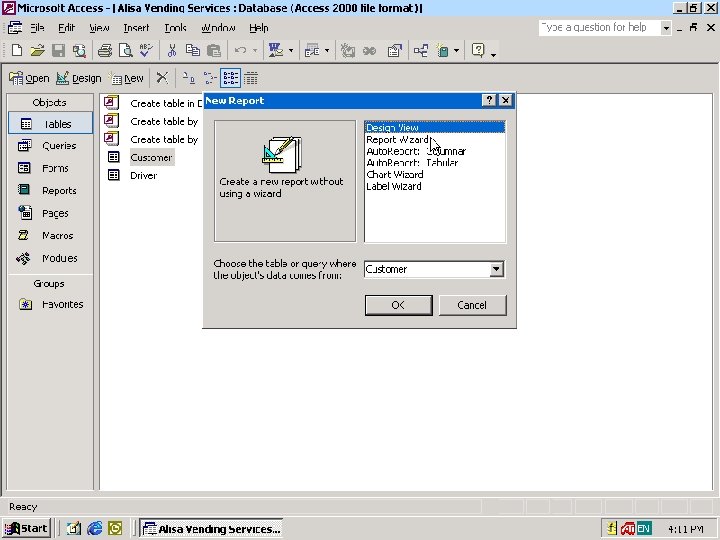Image resolution: width=720 pixels, height=540 pixels.
Task: Click the question mark help button in dialog
Action: point(489,100)
